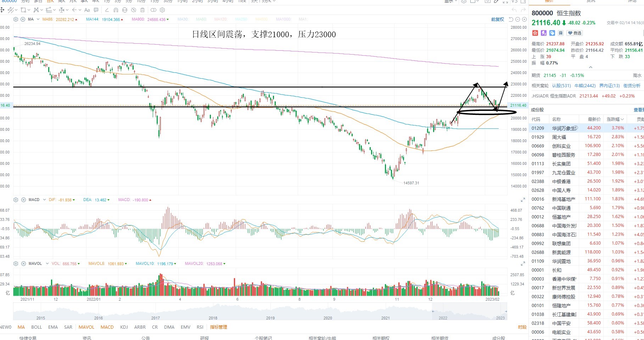
Task: Toggle 自选 favorite heart button
Action: click(x=575, y=33)
